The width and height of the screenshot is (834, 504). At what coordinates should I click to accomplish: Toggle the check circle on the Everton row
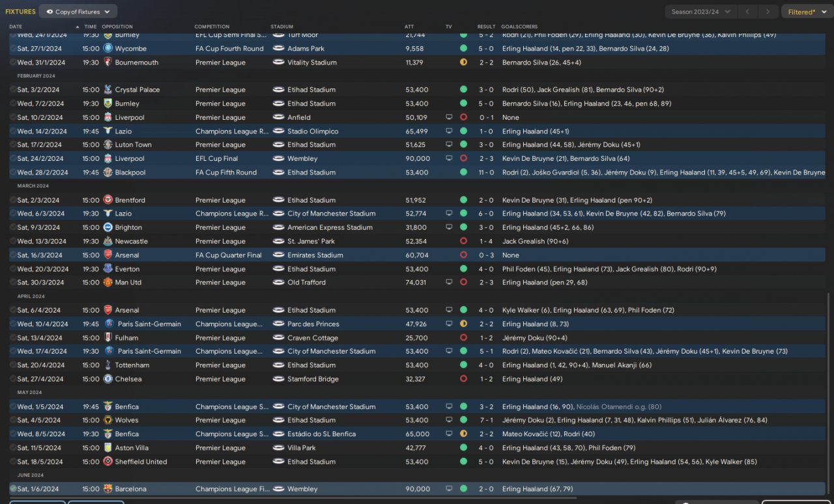coord(13,269)
